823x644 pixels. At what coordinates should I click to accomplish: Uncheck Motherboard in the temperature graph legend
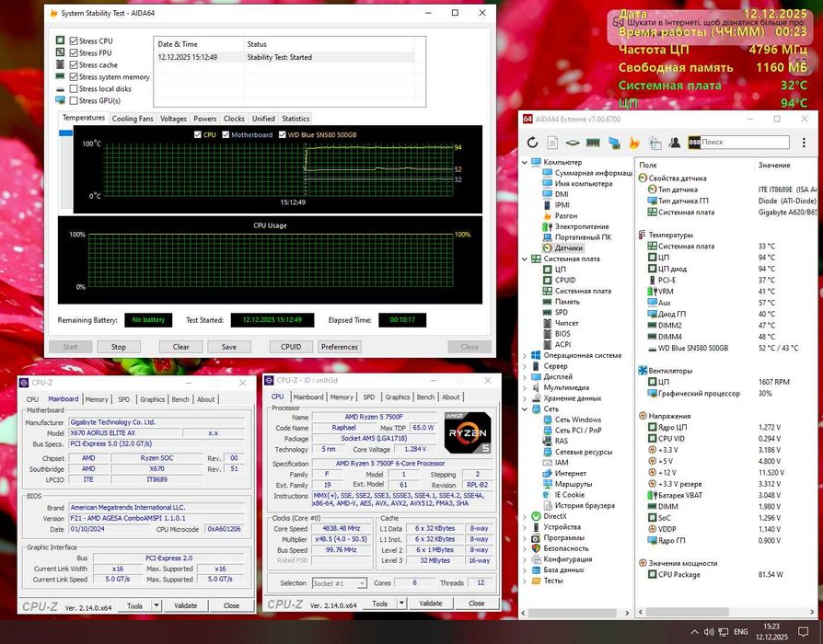[x=226, y=134]
